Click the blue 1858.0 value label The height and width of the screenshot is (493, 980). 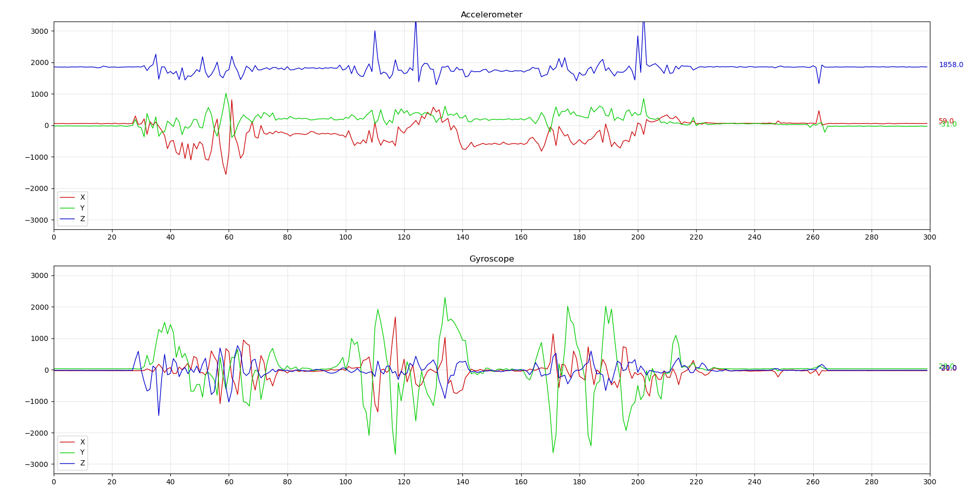tap(950, 65)
